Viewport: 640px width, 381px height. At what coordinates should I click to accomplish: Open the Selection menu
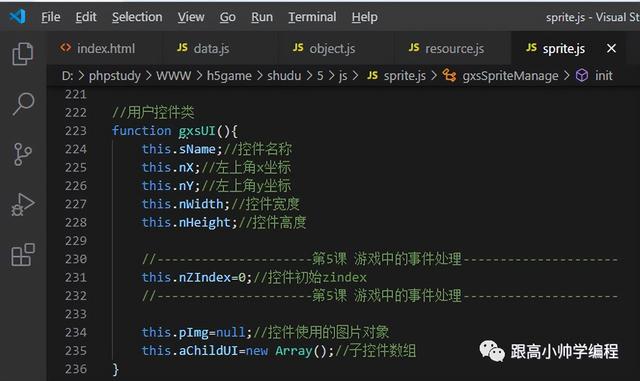pyautogui.click(x=137, y=17)
